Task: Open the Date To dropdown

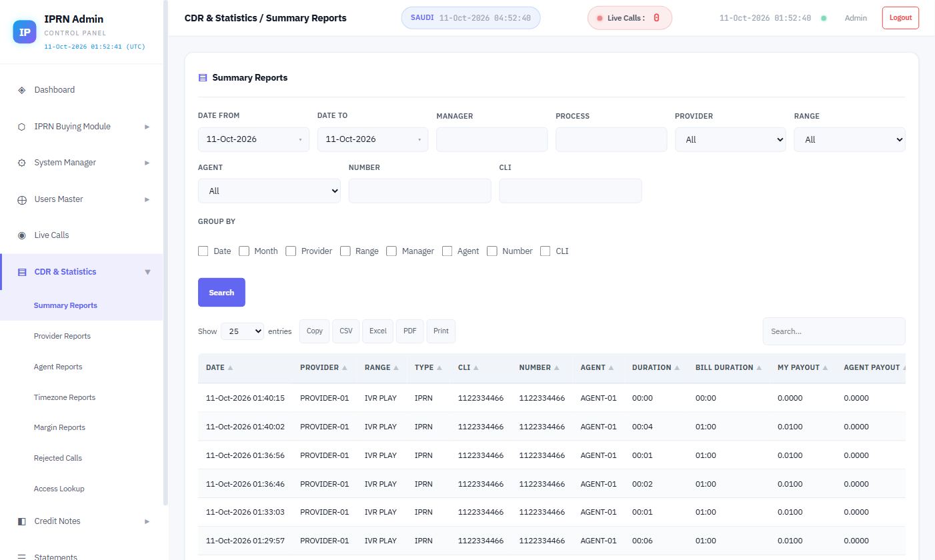Action: click(x=373, y=139)
